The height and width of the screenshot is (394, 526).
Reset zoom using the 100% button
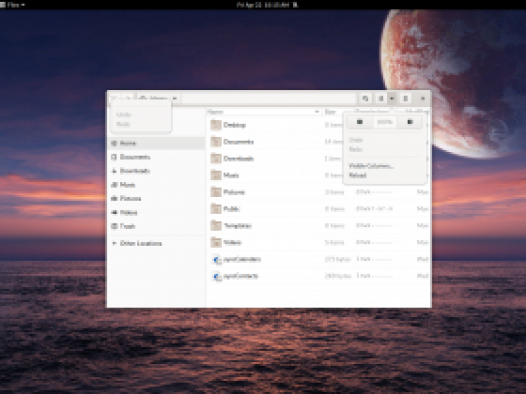point(385,122)
